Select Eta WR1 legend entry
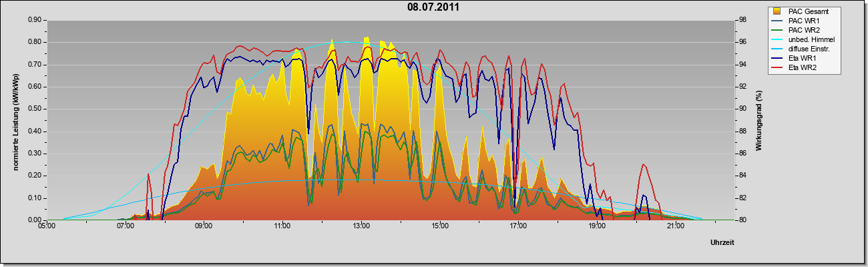Viewport: 868px width, 267px height. 803,58
